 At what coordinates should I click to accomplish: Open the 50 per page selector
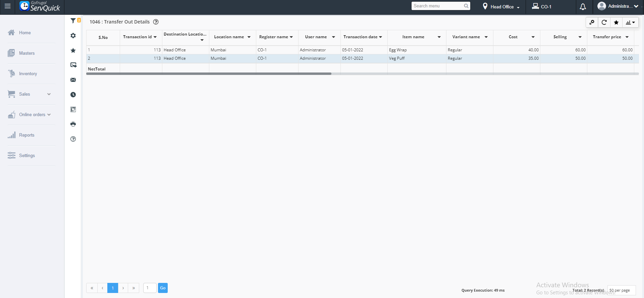pyautogui.click(x=621, y=290)
